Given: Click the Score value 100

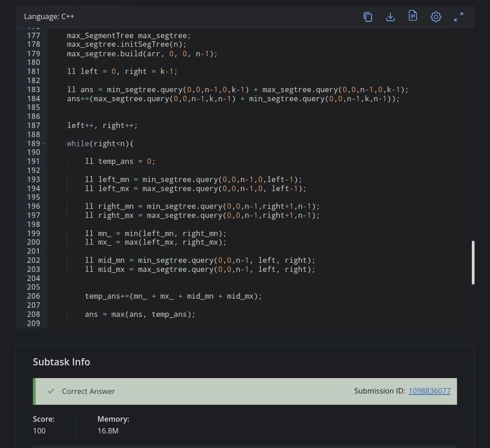Looking at the screenshot, I should (x=39, y=430).
